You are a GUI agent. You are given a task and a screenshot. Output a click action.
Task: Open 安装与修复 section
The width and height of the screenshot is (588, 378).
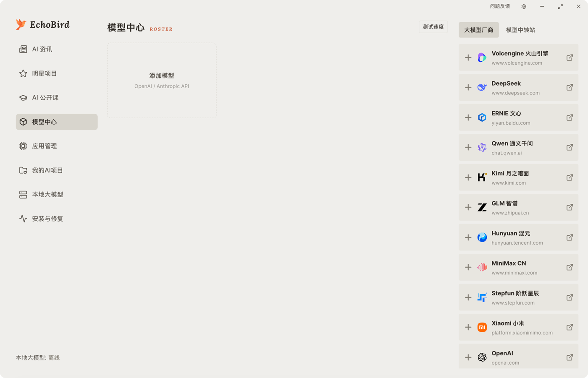(x=57, y=219)
